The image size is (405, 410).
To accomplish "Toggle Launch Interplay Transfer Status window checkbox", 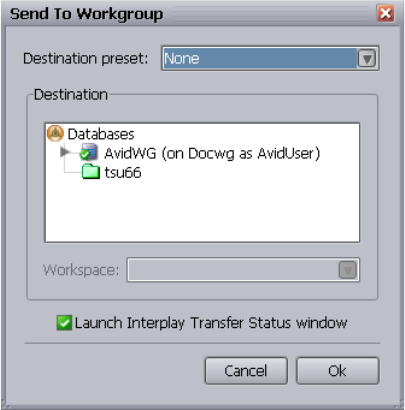I will [x=64, y=323].
